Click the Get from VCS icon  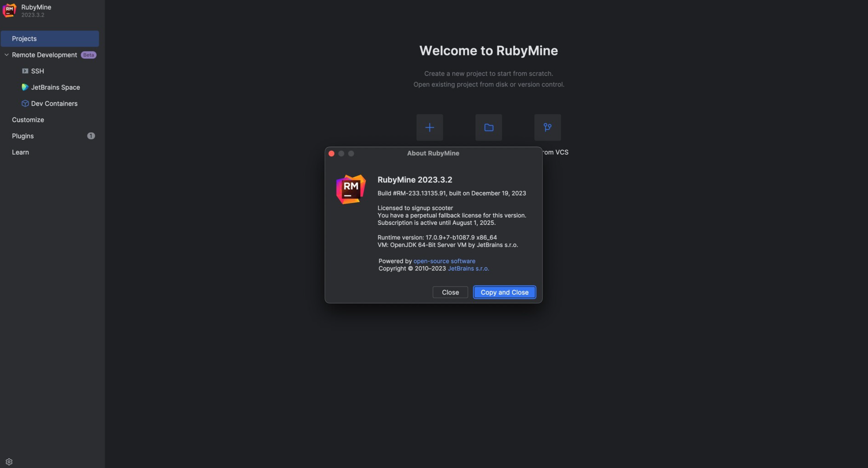coord(546,127)
